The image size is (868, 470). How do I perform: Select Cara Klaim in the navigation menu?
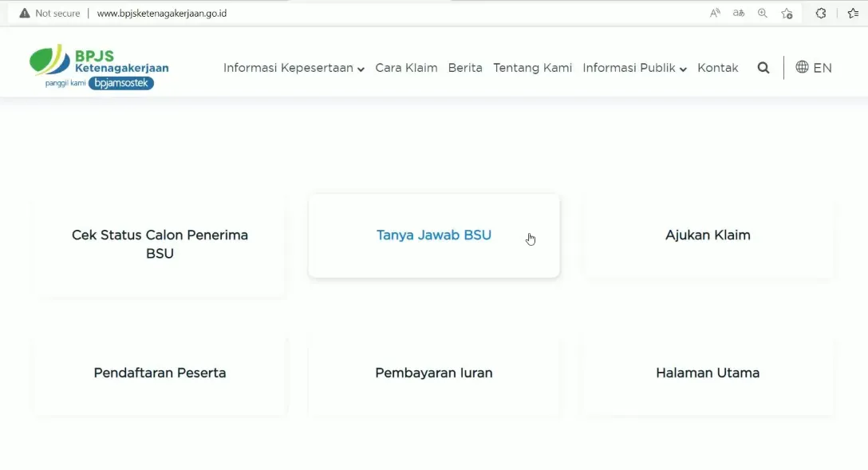coord(406,68)
